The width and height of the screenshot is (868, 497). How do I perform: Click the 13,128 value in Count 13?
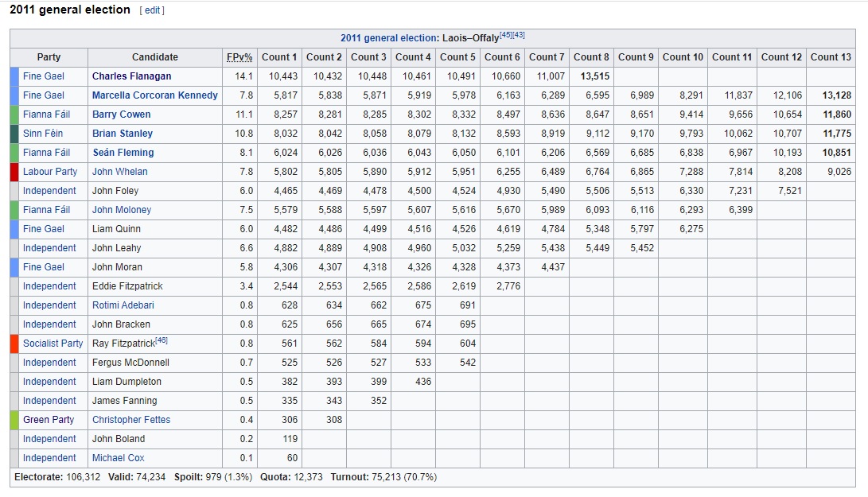[x=836, y=95]
